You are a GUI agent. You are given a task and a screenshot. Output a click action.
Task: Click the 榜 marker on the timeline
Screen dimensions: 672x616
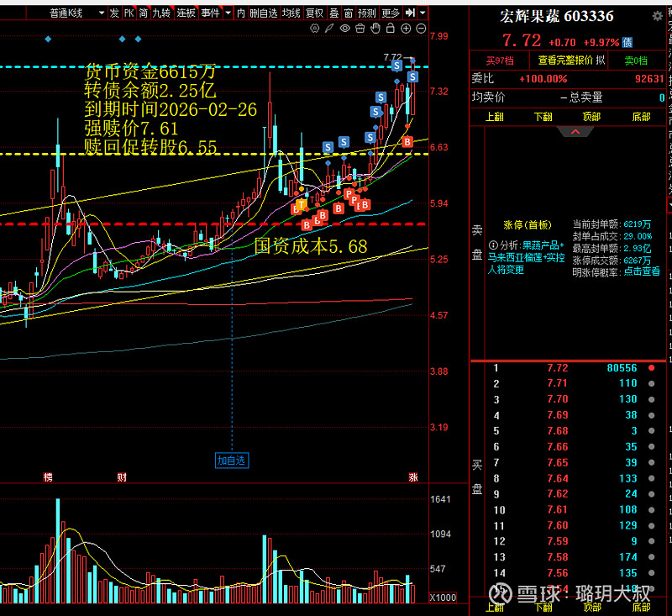48,477
